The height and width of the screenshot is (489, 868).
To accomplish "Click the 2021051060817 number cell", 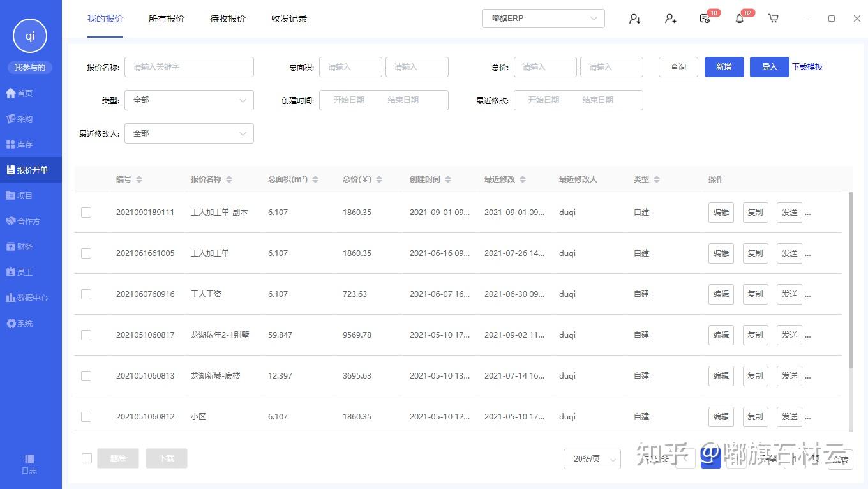I will tap(146, 335).
